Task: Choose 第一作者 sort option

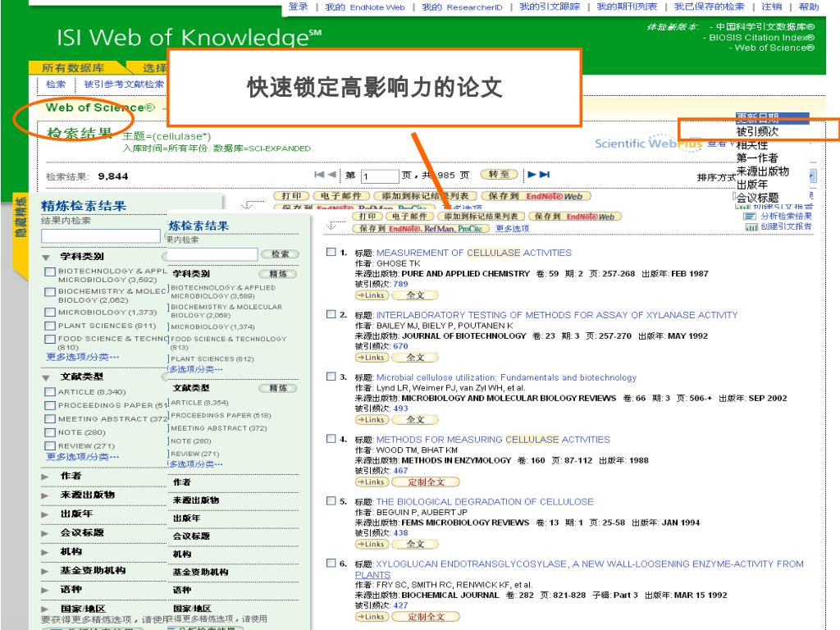Action: [x=757, y=158]
